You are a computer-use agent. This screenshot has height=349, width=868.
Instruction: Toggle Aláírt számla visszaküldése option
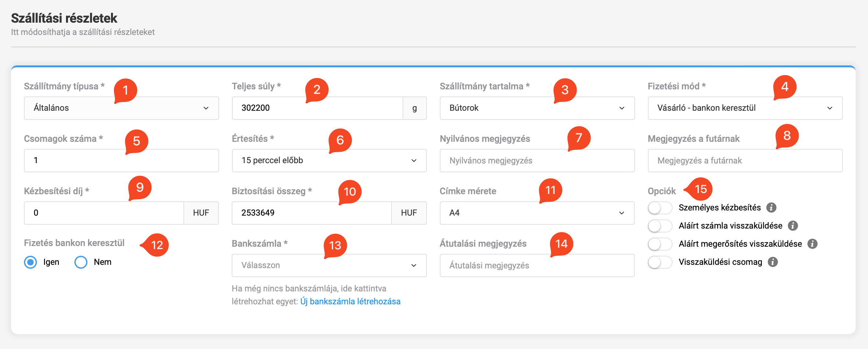[x=660, y=226]
